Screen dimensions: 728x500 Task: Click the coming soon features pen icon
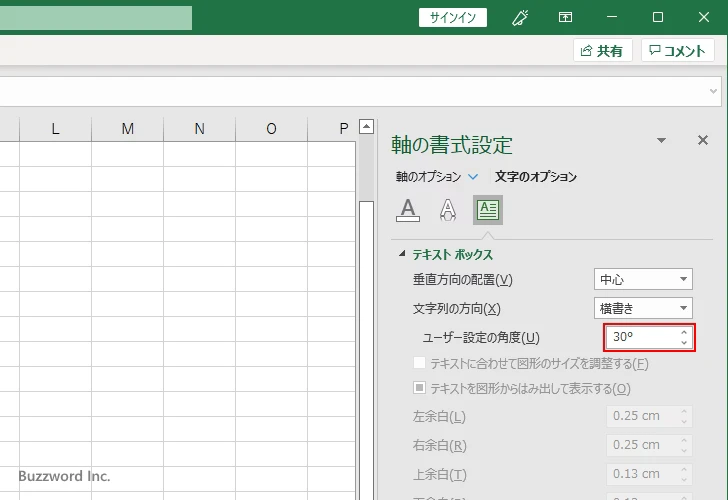click(x=520, y=17)
